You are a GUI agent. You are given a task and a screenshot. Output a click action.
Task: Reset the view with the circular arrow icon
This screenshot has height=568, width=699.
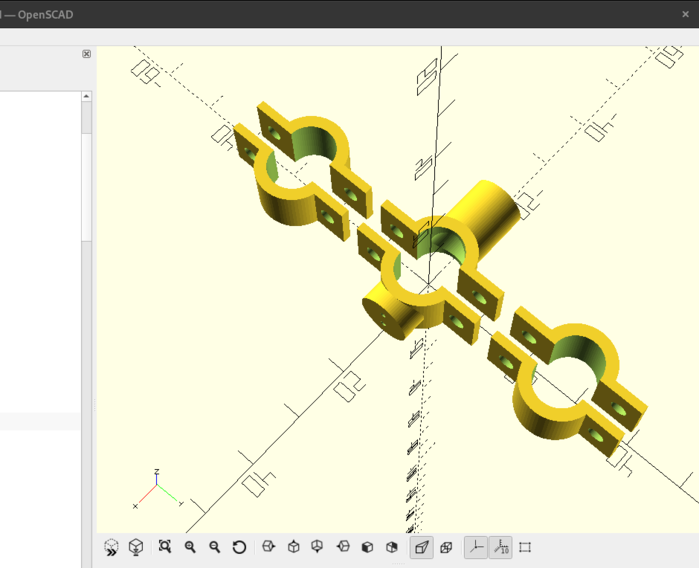[x=240, y=547]
